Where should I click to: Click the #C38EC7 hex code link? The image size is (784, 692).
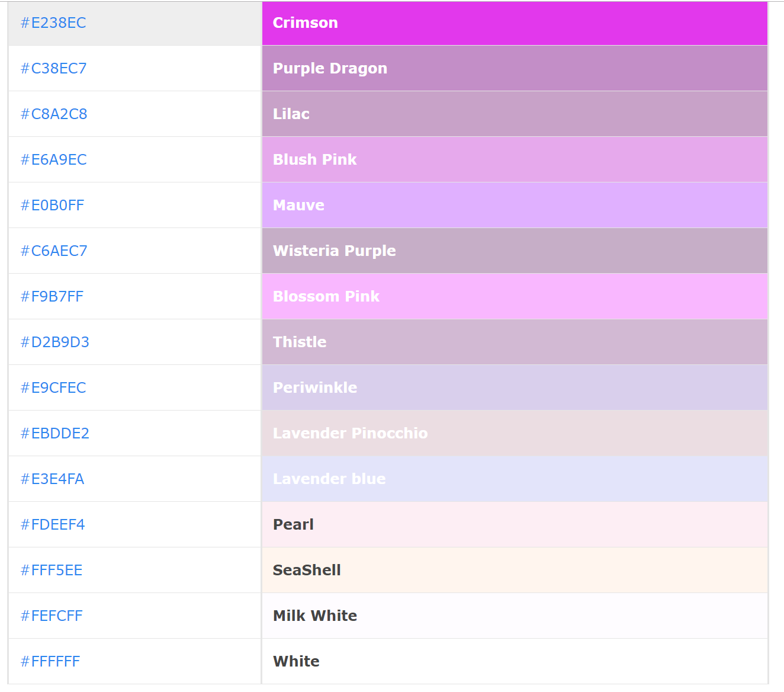(53, 69)
